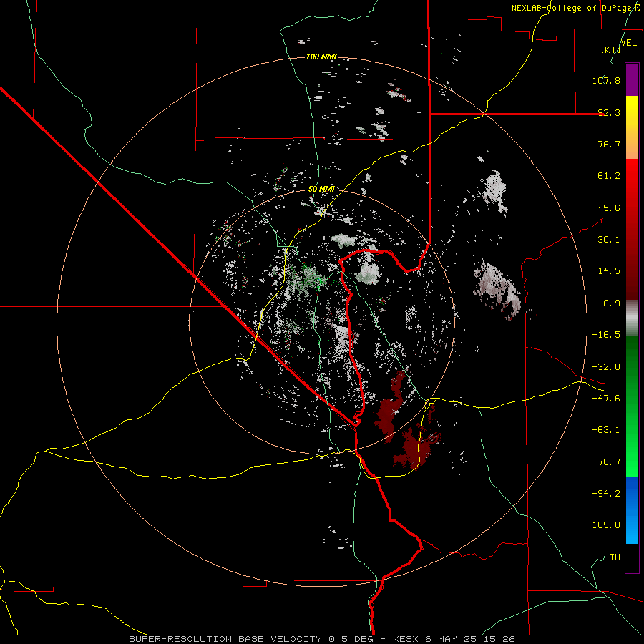Click the VEL legend title
The height and width of the screenshot is (644, 644).
(x=628, y=43)
